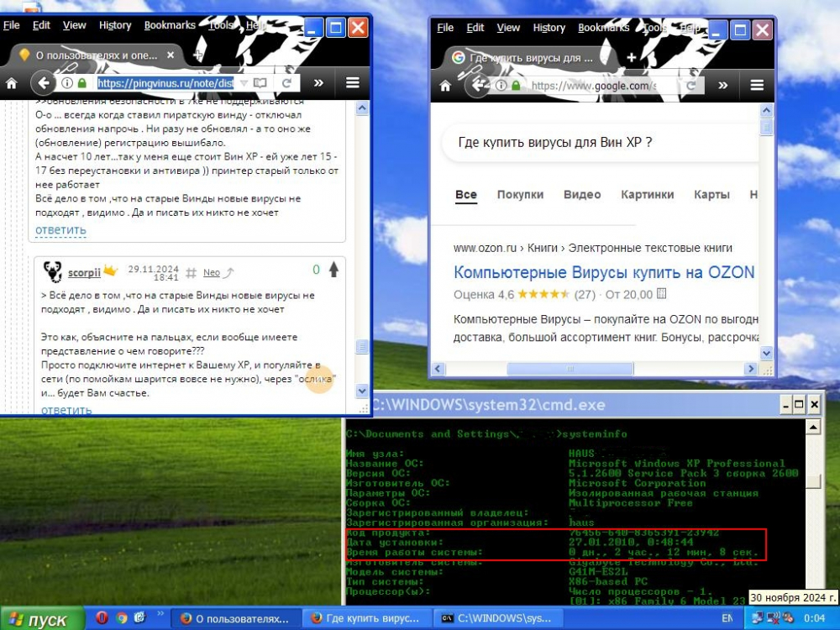The width and height of the screenshot is (840, 630).
Task: Reload the Google search page
Action: point(691,86)
